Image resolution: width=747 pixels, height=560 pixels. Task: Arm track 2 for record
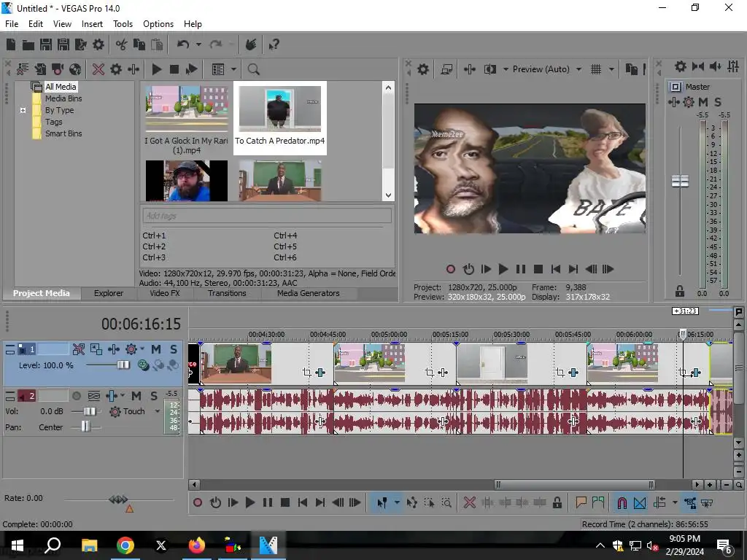(x=76, y=396)
